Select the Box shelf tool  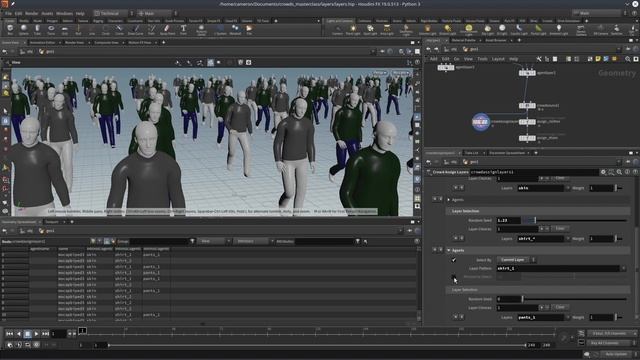click(x=10, y=29)
